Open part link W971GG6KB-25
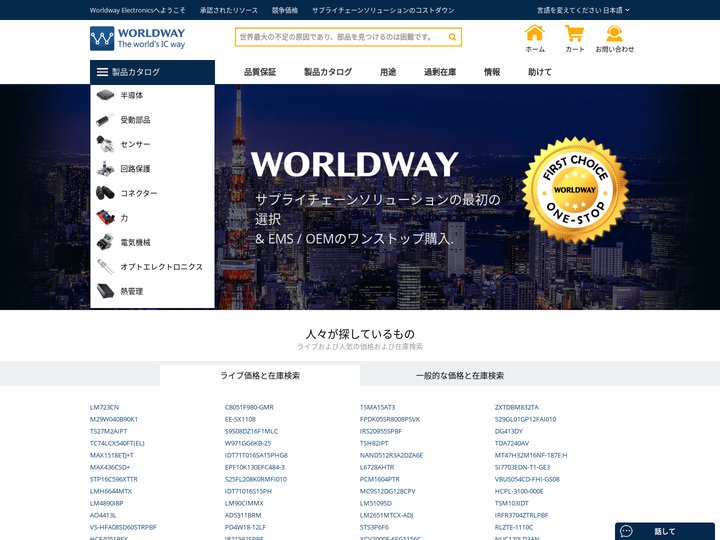Image resolution: width=720 pixels, height=540 pixels. coord(248,443)
